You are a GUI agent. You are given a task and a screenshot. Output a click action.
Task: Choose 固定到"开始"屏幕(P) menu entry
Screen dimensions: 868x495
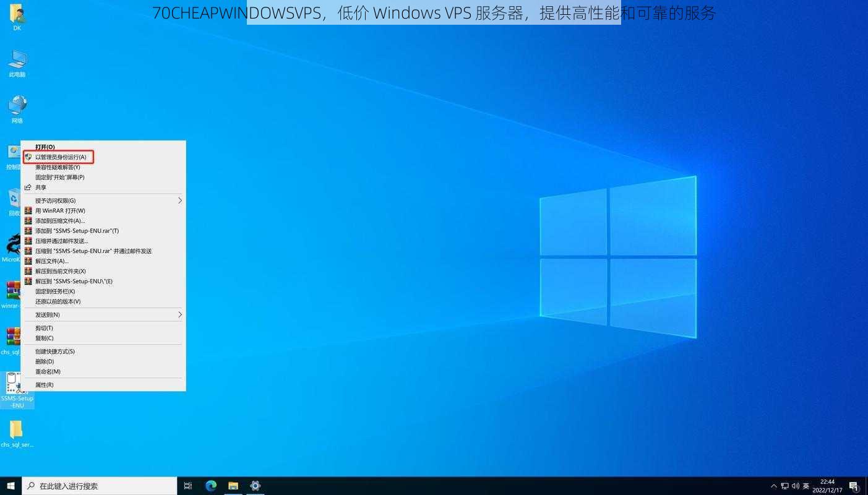point(103,177)
